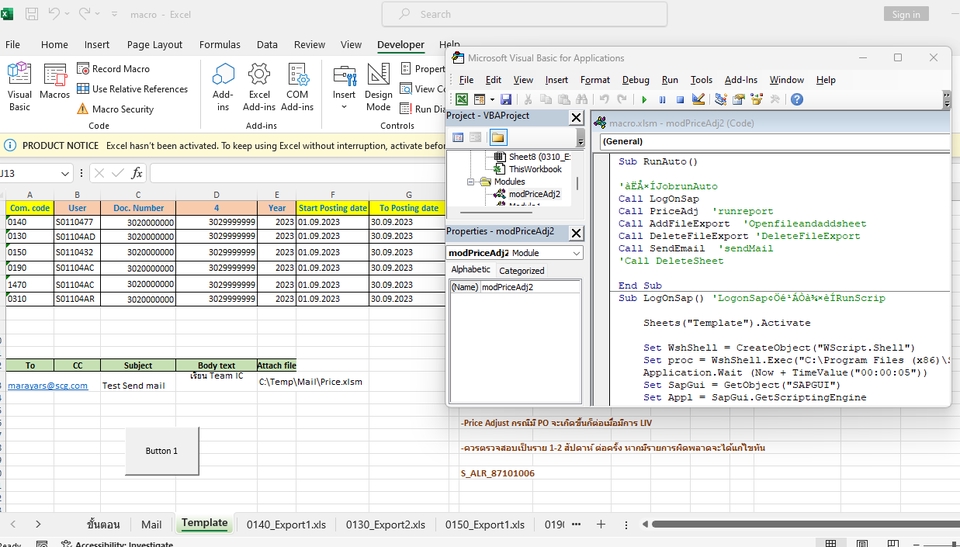Switch to the Categorized properties tab
Image resolution: width=960 pixels, height=547 pixels.
pyautogui.click(x=521, y=270)
